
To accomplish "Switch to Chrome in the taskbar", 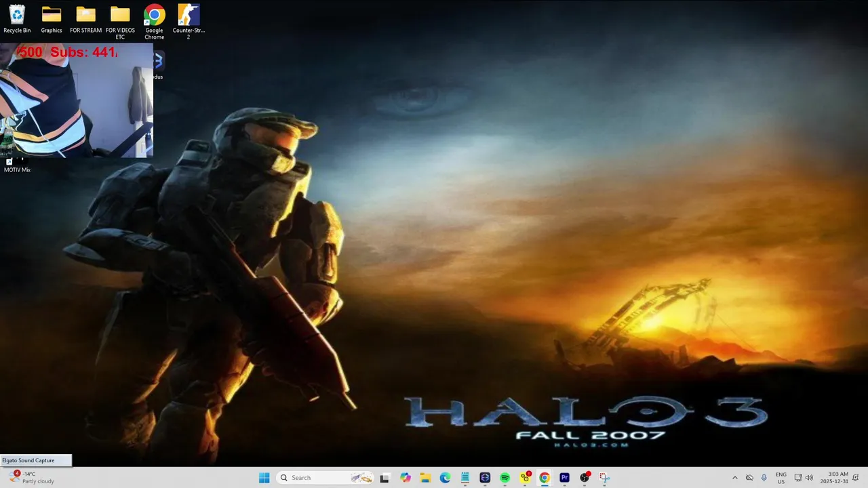I will coord(545,478).
